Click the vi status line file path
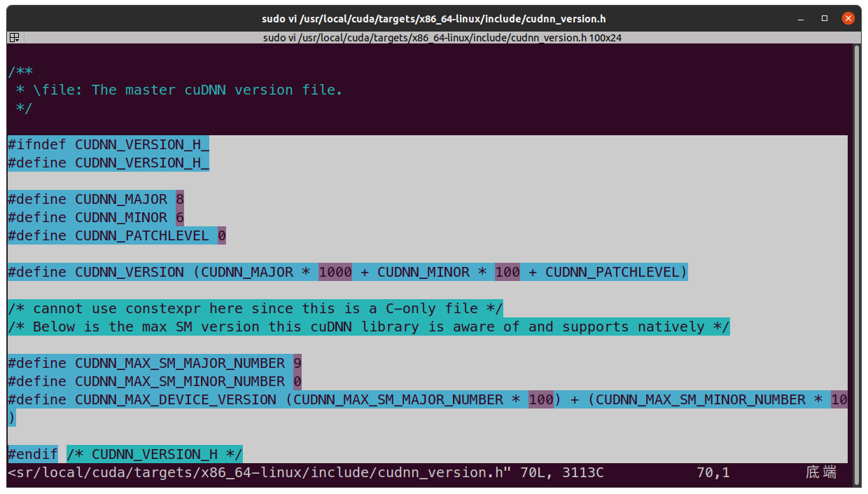This screenshot has height=494, width=868. click(x=260, y=472)
